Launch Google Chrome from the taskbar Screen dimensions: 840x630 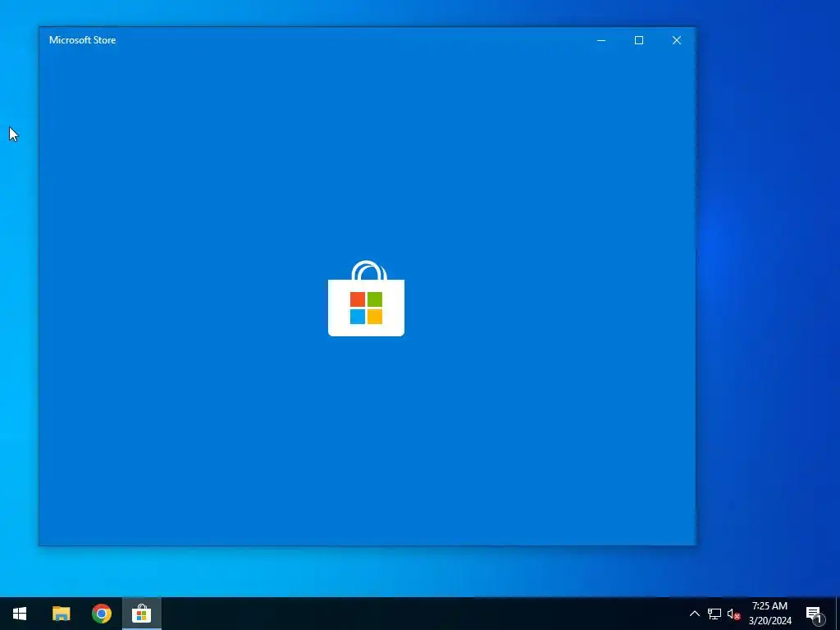(101, 614)
